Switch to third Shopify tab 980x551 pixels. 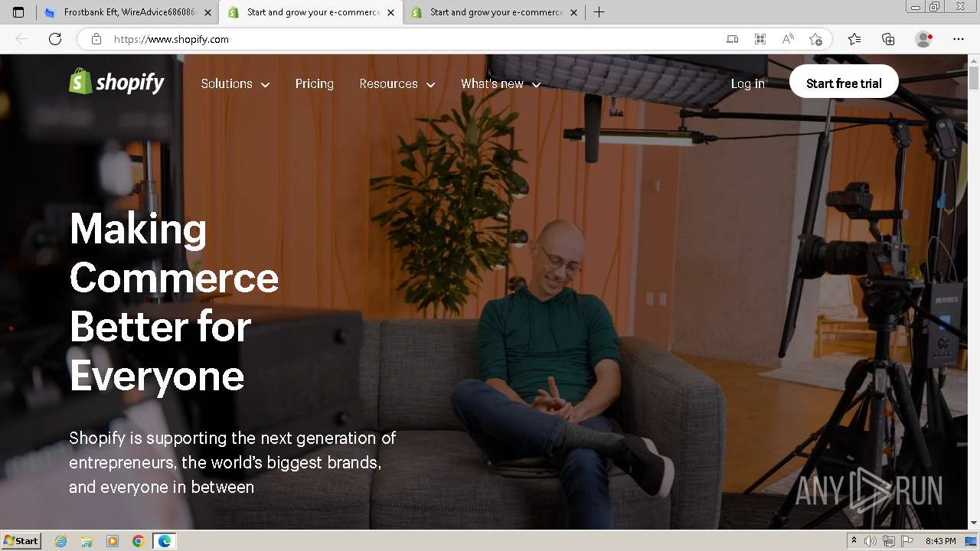pos(495,12)
